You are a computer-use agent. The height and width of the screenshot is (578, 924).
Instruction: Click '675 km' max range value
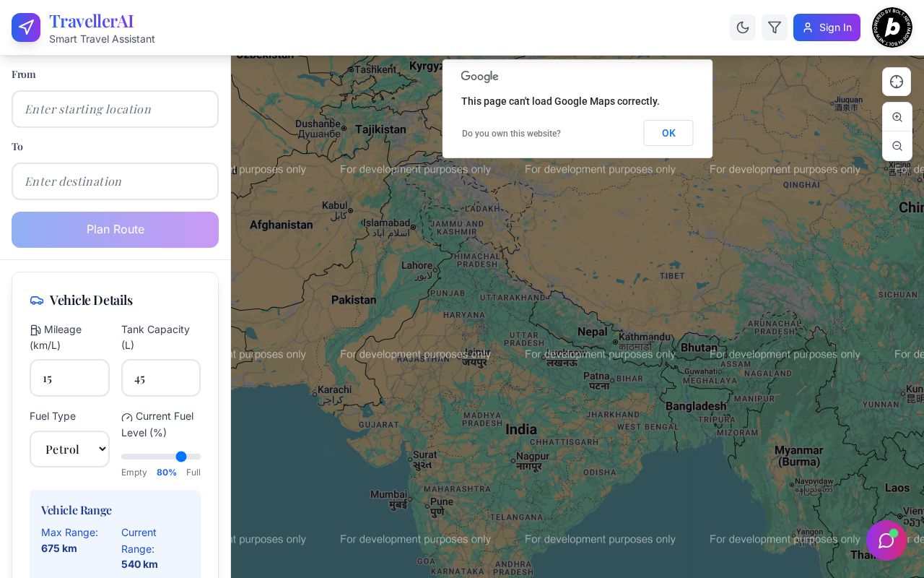coord(59,548)
